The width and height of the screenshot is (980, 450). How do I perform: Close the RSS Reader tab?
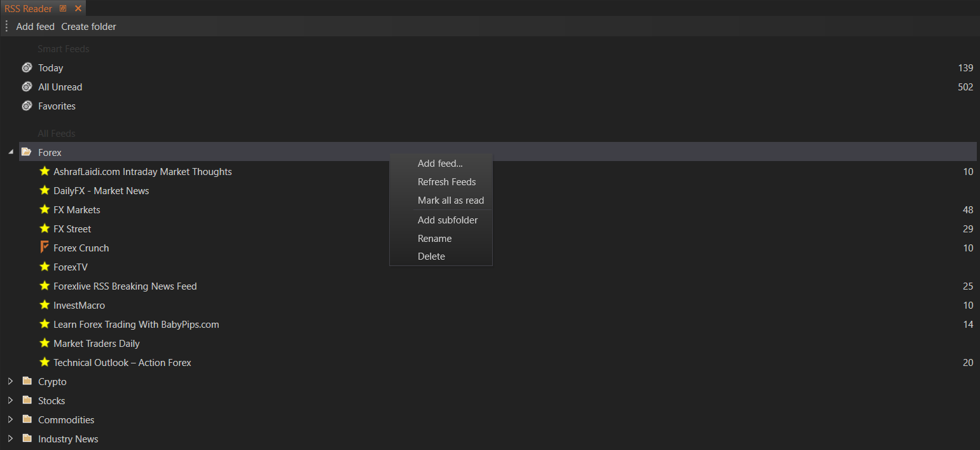pyautogui.click(x=78, y=8)
